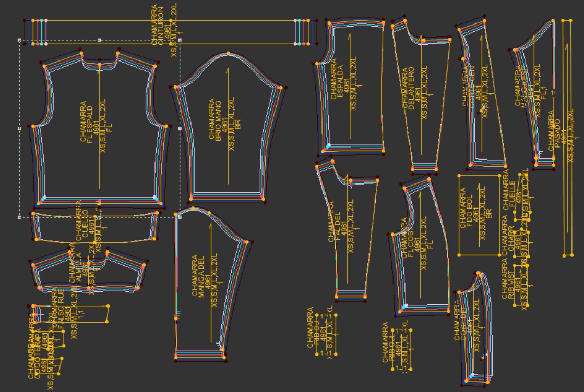584x392 pixels.
Task: Select the top grading point on BRIO MANG sleeve cap
Action: pyautogui.click(x=228, y=54)
